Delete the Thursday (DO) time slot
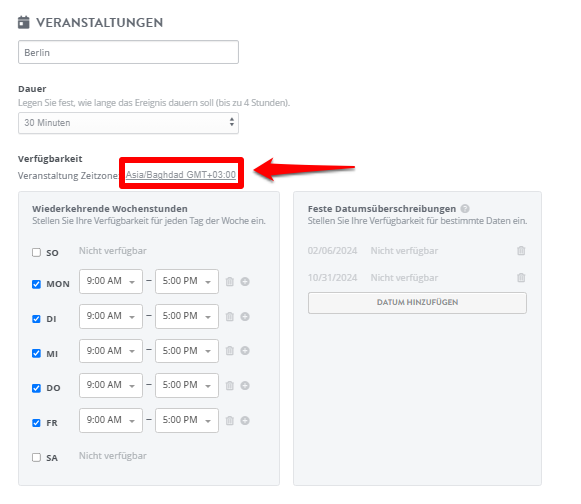 pyautogui.click(x=230, y=385)
